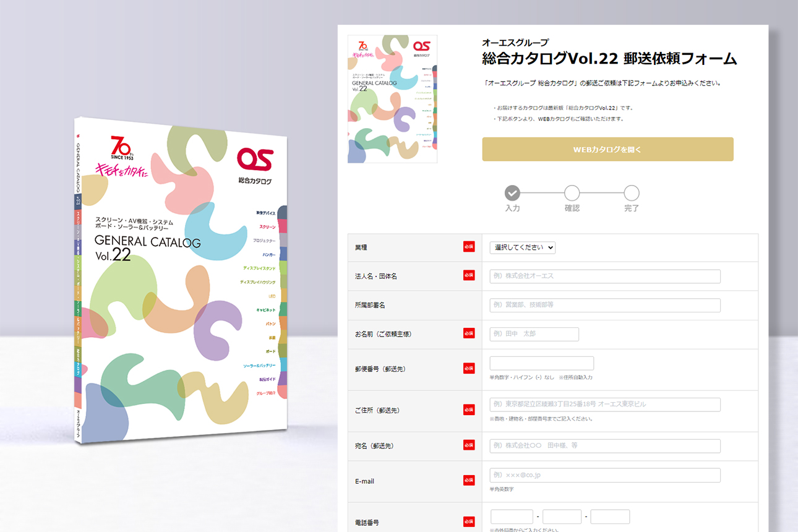
Task: Click the 確認 step circle
Action: (572, 193)
